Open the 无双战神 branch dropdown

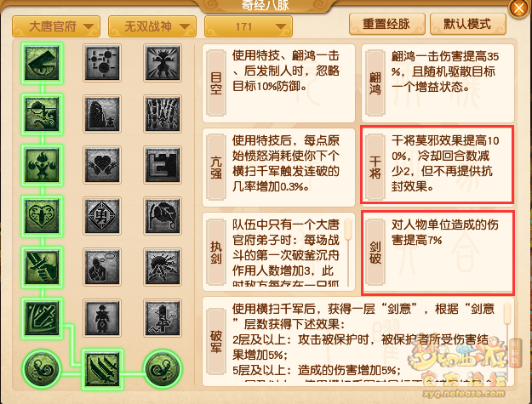click(x=152, y=26)
